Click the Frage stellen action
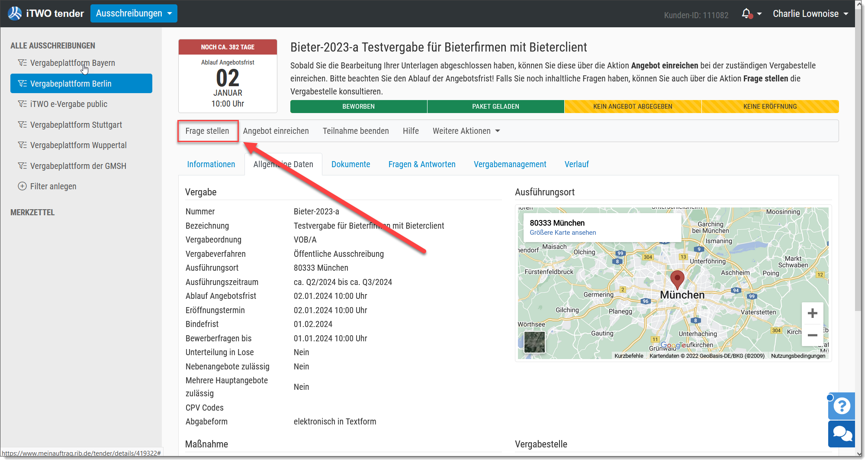 pos(207,131)
